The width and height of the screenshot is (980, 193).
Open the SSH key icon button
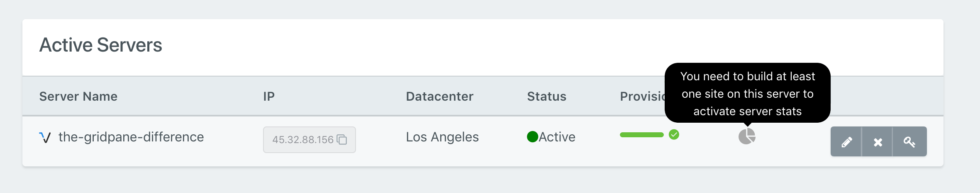coord(909,142)
